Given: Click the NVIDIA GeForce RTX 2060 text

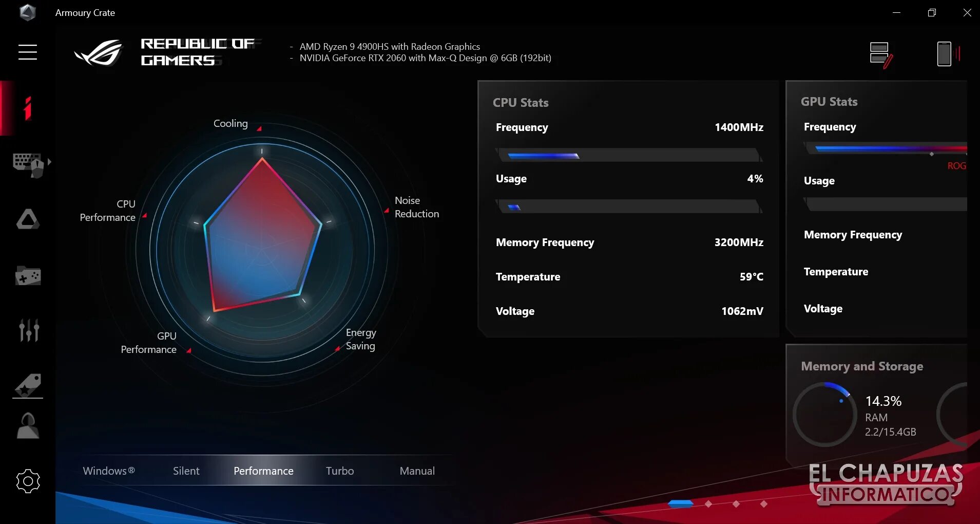Looking at the screenshot, I should 426,58.
